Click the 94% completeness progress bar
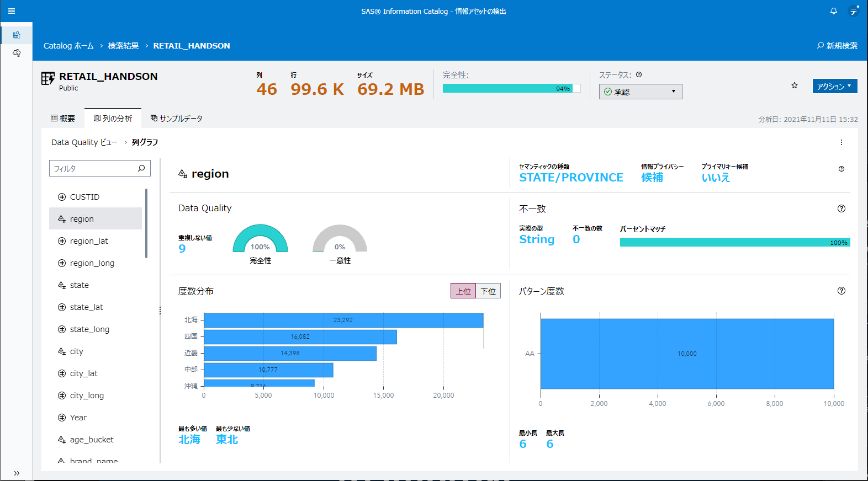 (x=511, y=88)
